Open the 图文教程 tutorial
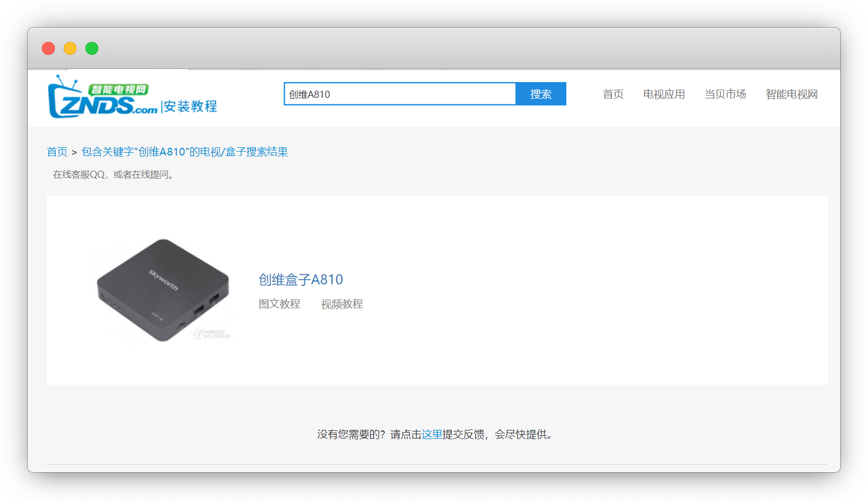This screenshot has height=500, width=868. (279, 304)
